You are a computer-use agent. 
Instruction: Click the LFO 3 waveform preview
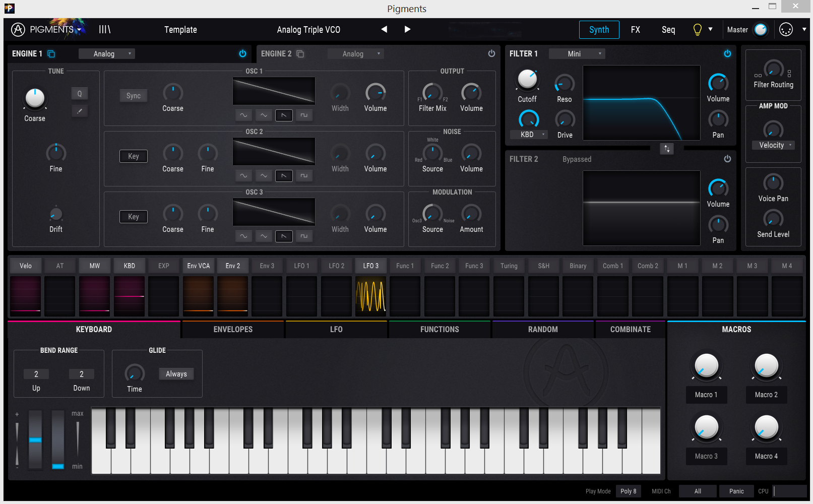371,296
